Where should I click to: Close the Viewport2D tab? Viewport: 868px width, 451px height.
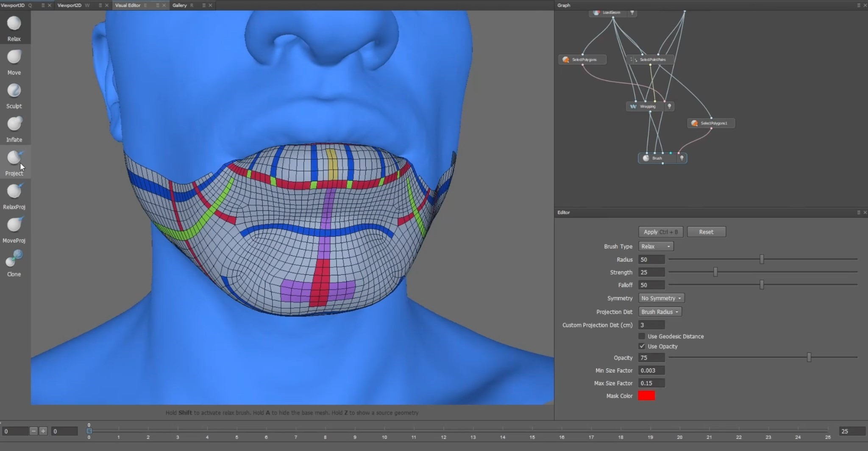(106, 6)
